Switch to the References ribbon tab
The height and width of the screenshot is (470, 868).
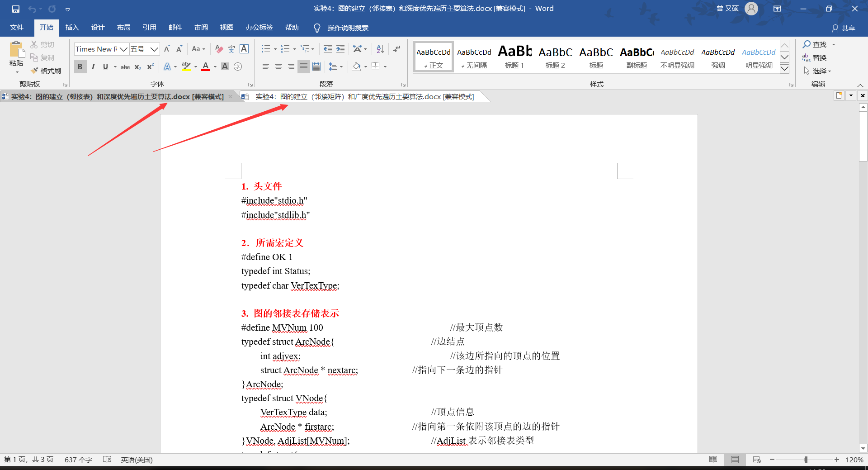[149, 28]
